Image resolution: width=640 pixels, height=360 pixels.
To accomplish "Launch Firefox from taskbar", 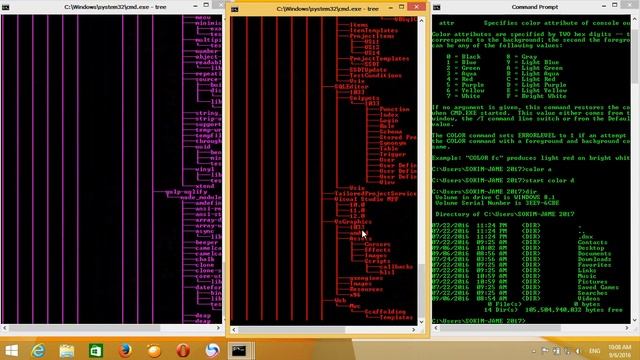I will point(125,351).
